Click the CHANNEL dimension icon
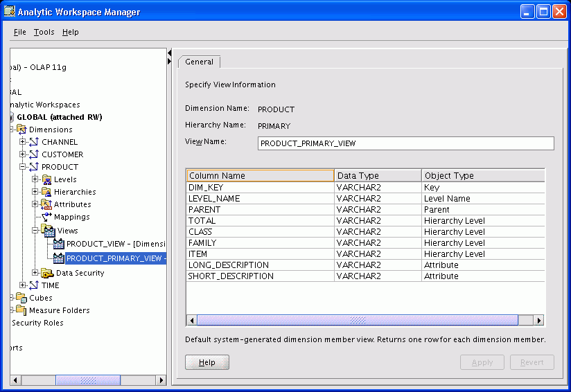Viewport: 571px width, 392px height. (x=34, y=142)
